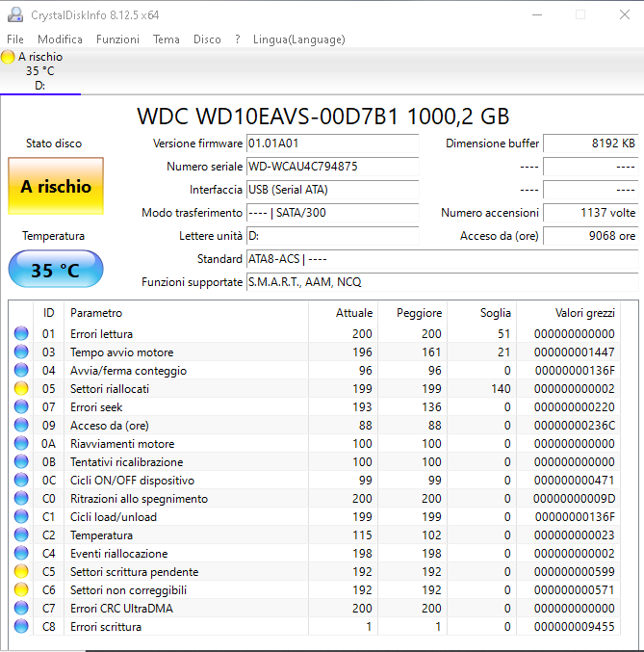Minimize the CrystalDiskInfo window
Screen dimensions: 644x652
click(x=537, y=15)
